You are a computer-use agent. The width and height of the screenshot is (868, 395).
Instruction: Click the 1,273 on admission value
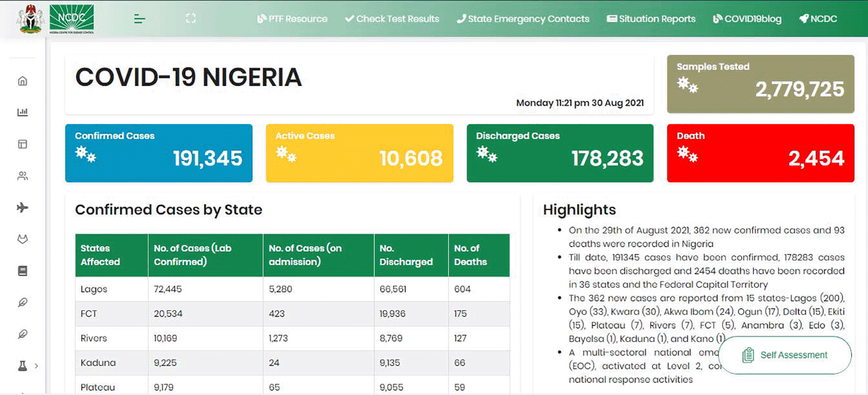click(x=278, y=338)
